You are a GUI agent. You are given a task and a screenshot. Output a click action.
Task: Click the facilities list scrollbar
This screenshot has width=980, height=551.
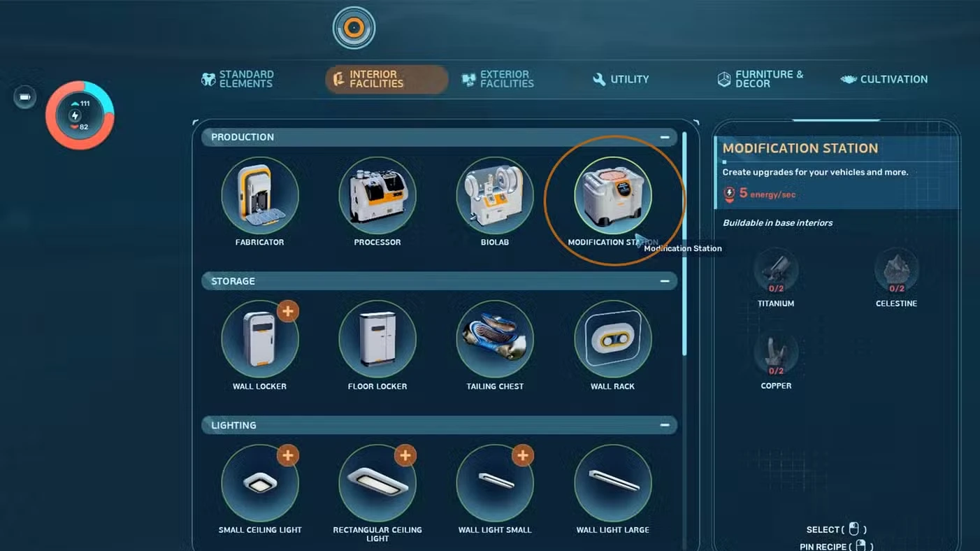pyautogui.click(x=684, y=243)
